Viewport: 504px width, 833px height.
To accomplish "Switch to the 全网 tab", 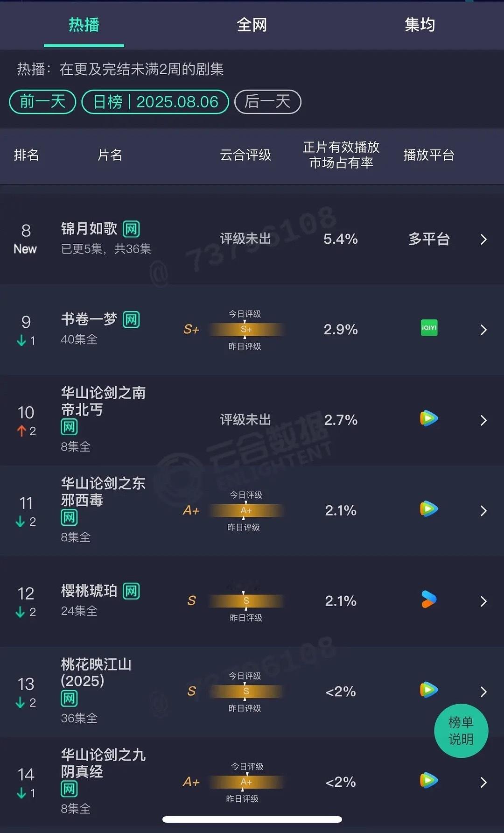I will pyautogui.click(x=252, y=25).
